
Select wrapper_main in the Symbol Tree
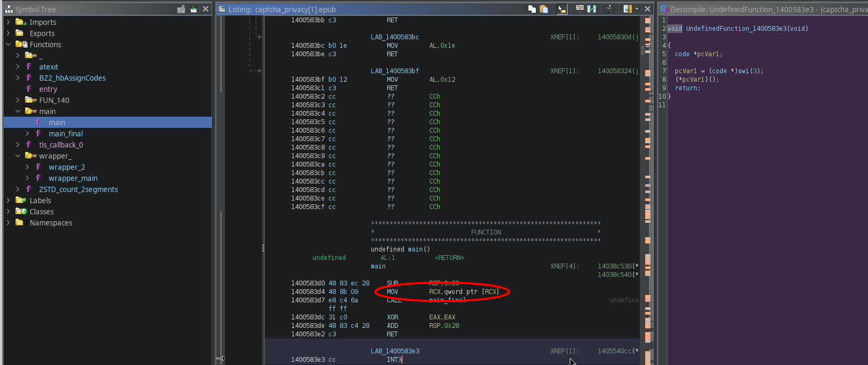click(73, 178)
